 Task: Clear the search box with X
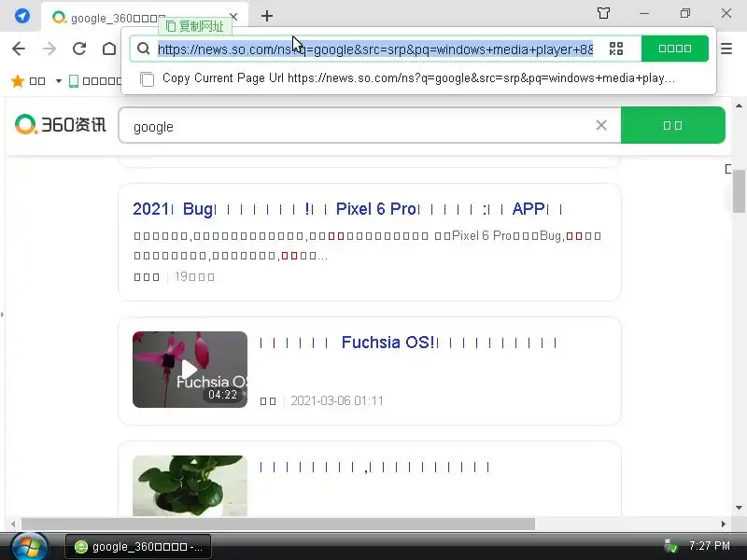pyautogui.click(x=601, y=125)
